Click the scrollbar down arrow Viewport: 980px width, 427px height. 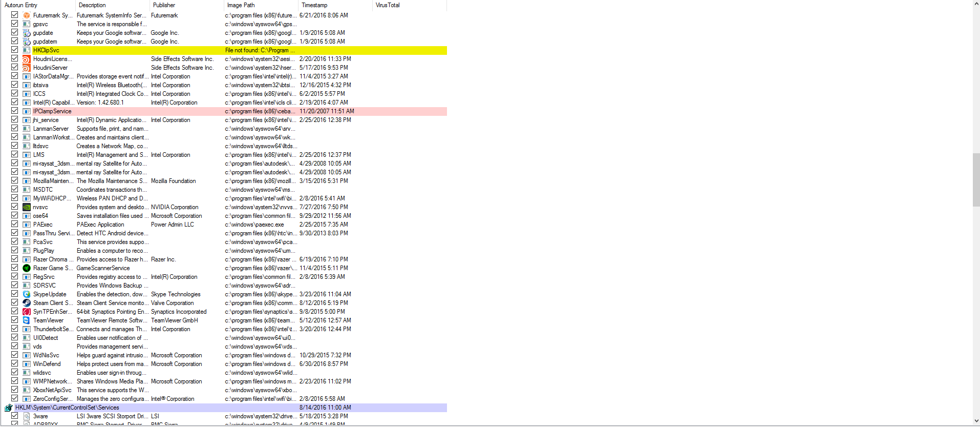(x=976, y=421)
